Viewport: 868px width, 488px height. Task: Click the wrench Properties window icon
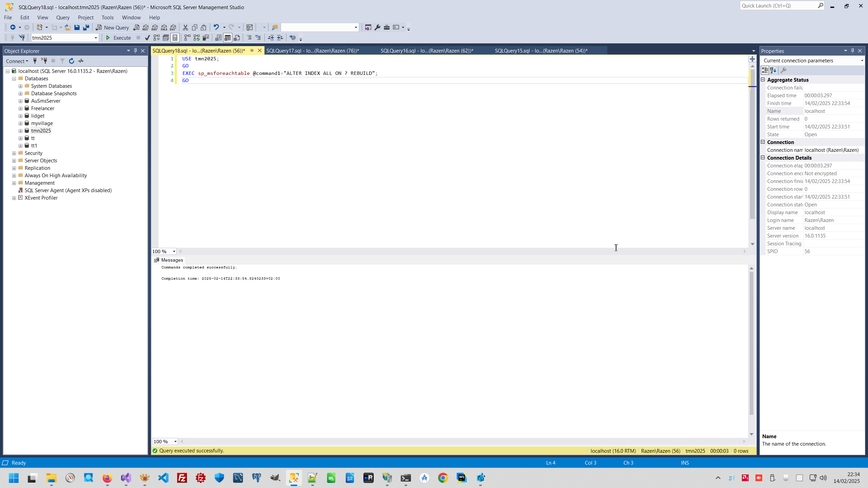377,27
